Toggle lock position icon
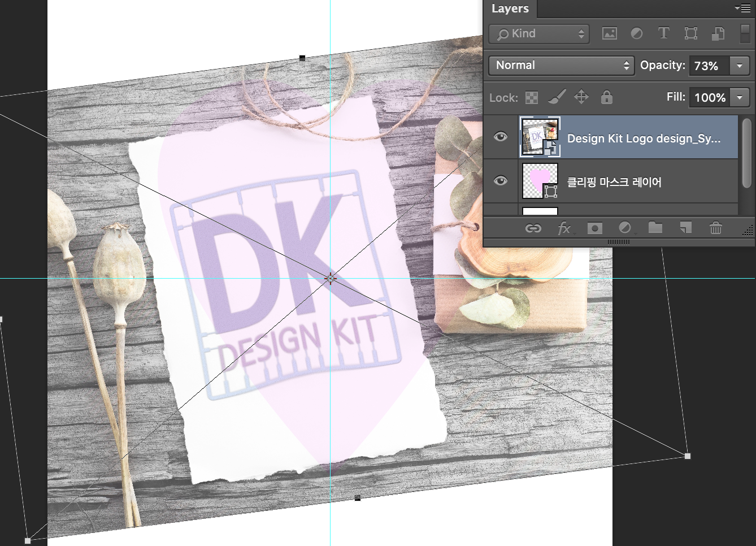The height and width of the screenshot is (546, 756). (581, 97)
